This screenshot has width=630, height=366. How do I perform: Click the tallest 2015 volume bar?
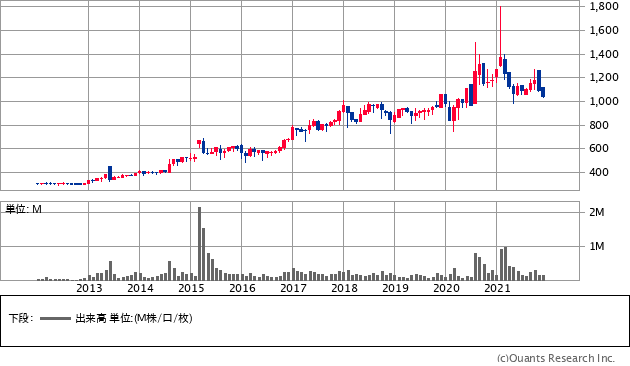point(199,243)
